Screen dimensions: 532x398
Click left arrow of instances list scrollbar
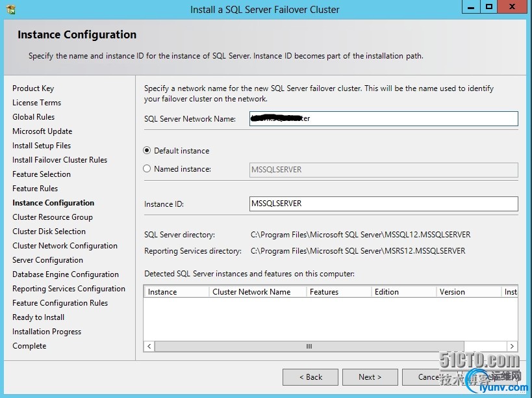[x=149, y=347]
